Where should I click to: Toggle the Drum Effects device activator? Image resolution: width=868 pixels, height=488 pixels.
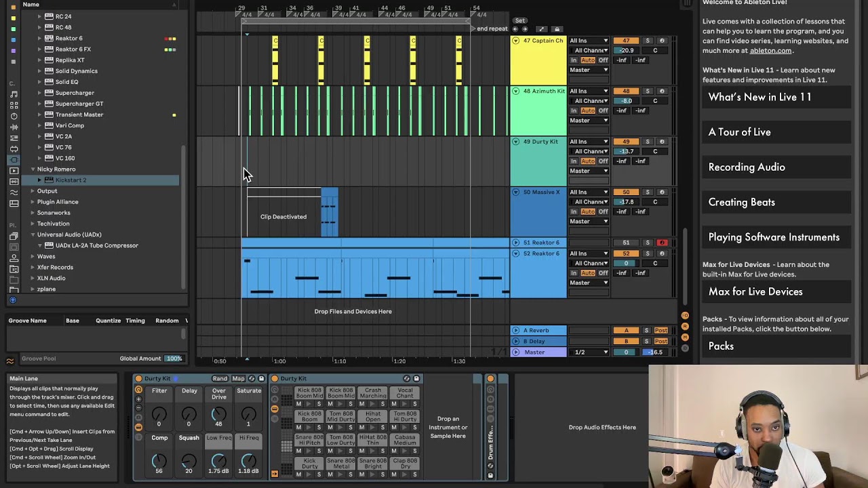click(x=490, y=379)
